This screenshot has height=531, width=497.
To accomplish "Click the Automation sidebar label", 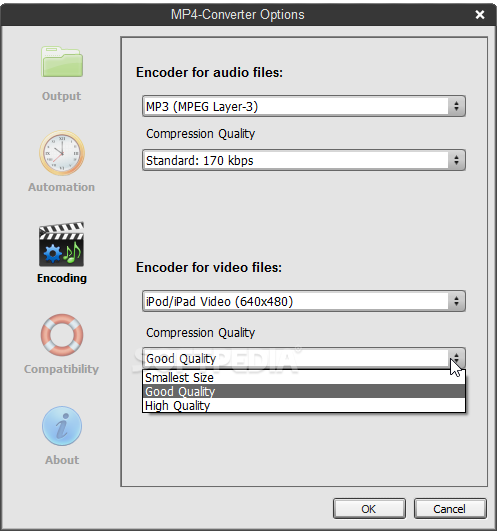I will coord(61,187).
